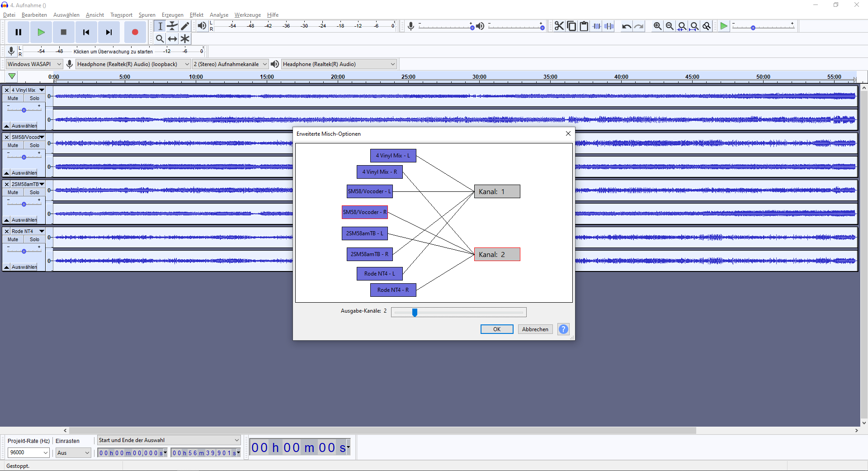Open the Spuren menu
This screenshot has height=471, width=868.
(147, 15)
